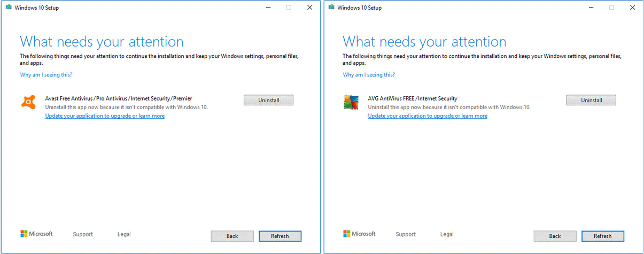Uninstall AVG AntiVirus FREE
This screenshot has width=644, height=254.
click(591, 100)
